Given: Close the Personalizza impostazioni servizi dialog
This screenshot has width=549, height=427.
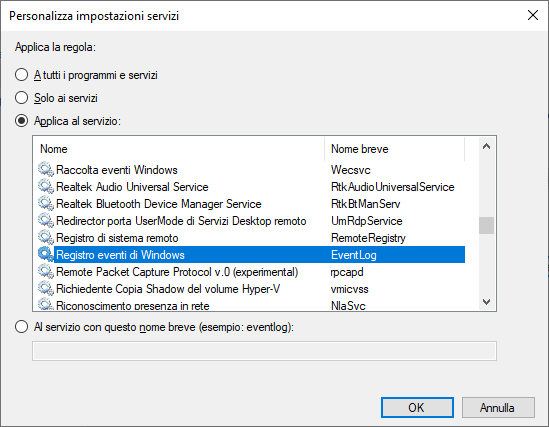Looking at the screenshot, I should 533,15.
